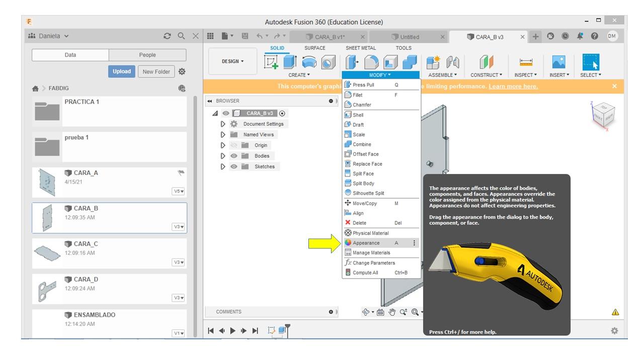The width and height of the screenshot is (644, 362).
Task: Select the Hole tool icon
Action: tap(328, 62)
